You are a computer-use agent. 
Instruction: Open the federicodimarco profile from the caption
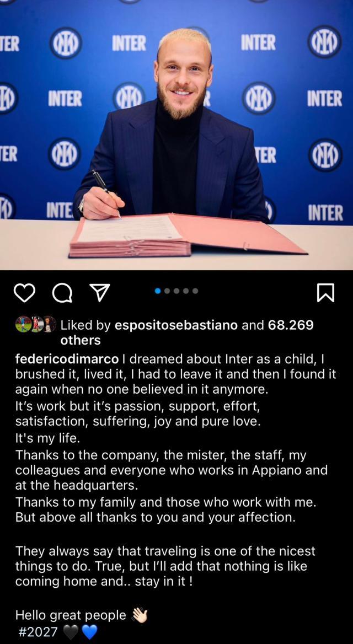(67, 359)
